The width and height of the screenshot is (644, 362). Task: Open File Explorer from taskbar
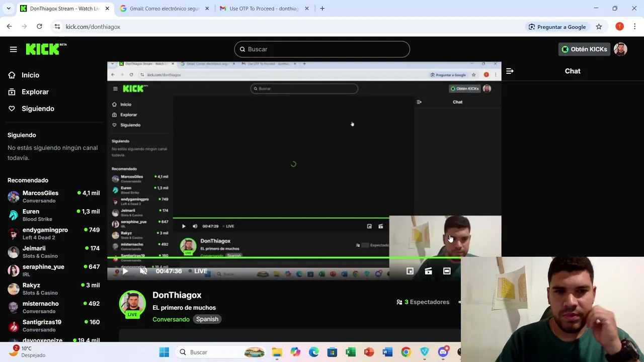tap(277, 352)
